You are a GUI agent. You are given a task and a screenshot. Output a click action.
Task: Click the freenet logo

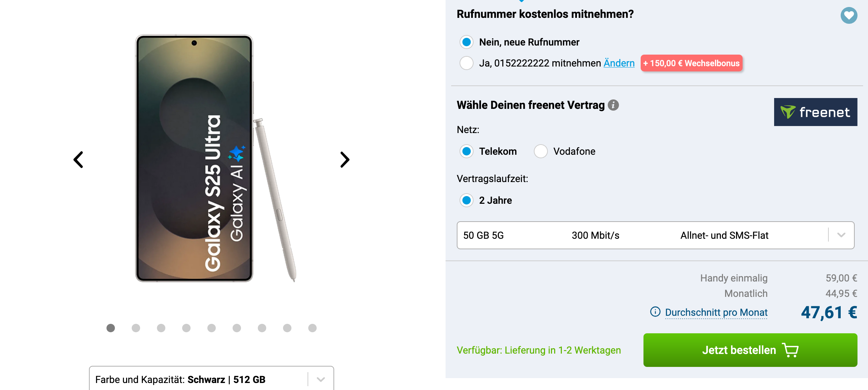point(815,112)
